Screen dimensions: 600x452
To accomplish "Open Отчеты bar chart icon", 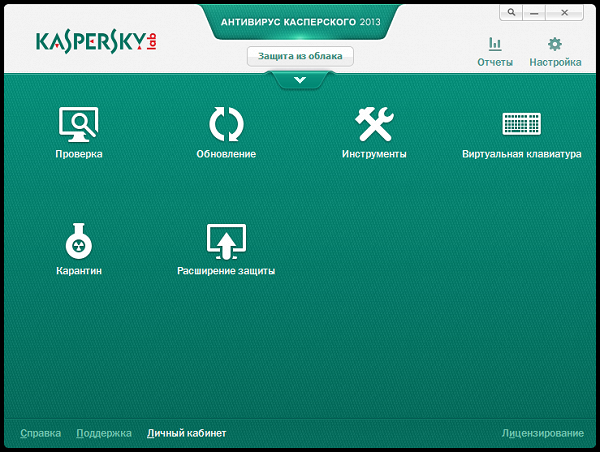I will click(495, 44).
